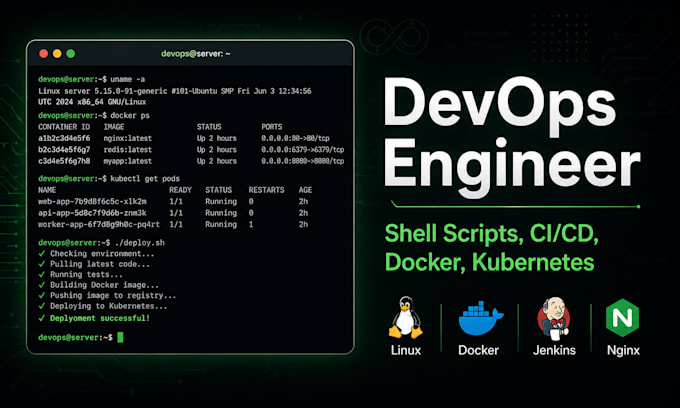Click the yellow minimize dot on terminal
This screenshot has height=408, width=680.
pyautogui.click(x=57, y=53)
